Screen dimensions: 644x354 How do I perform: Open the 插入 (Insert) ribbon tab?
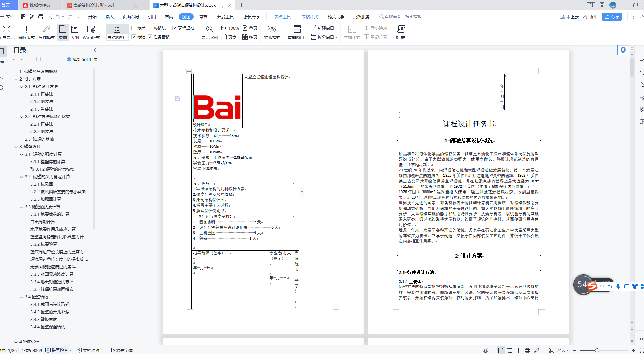tap(109, 17)
